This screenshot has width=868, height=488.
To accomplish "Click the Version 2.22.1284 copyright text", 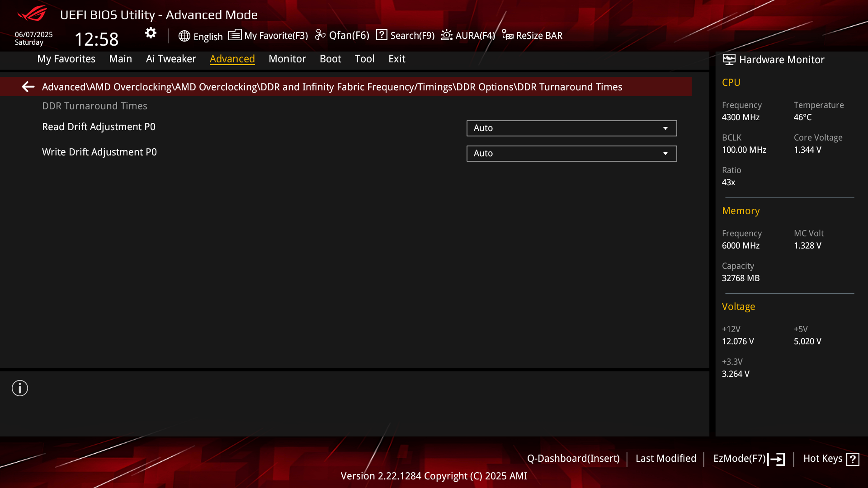I will (434, 476).
